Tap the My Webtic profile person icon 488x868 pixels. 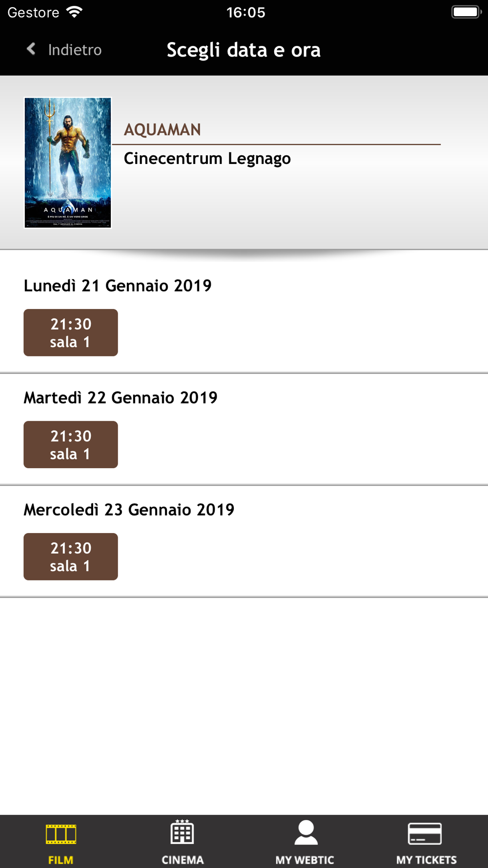coord(306,833)
